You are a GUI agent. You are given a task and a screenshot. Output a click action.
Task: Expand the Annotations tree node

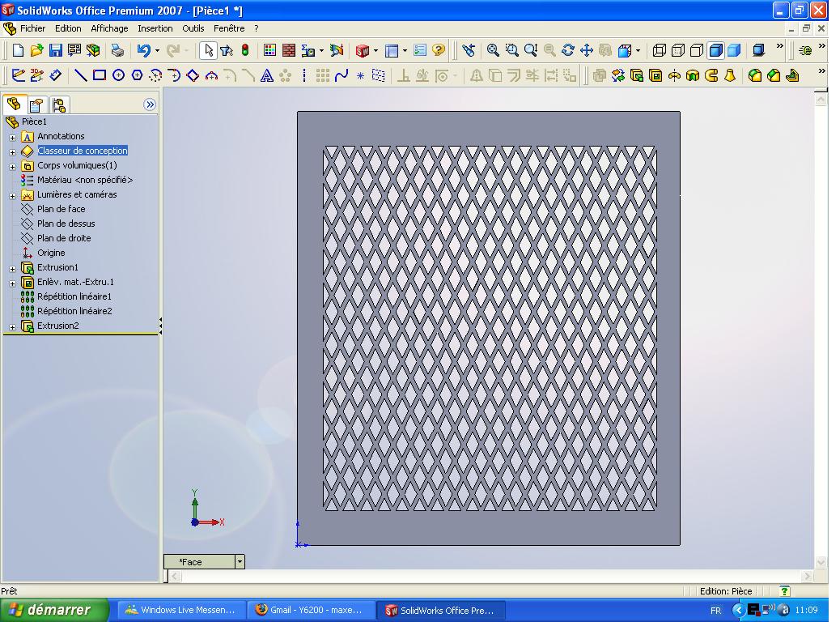coord(12,137)
